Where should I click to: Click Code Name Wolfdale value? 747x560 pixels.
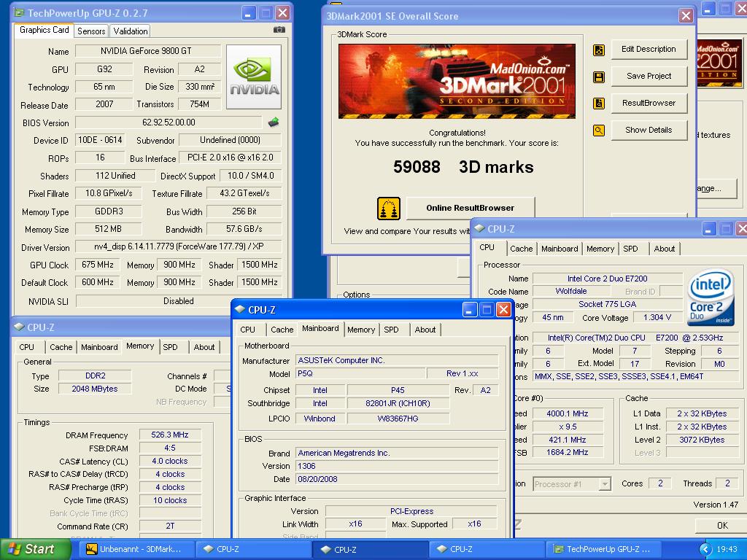click(x=570, y=291)
